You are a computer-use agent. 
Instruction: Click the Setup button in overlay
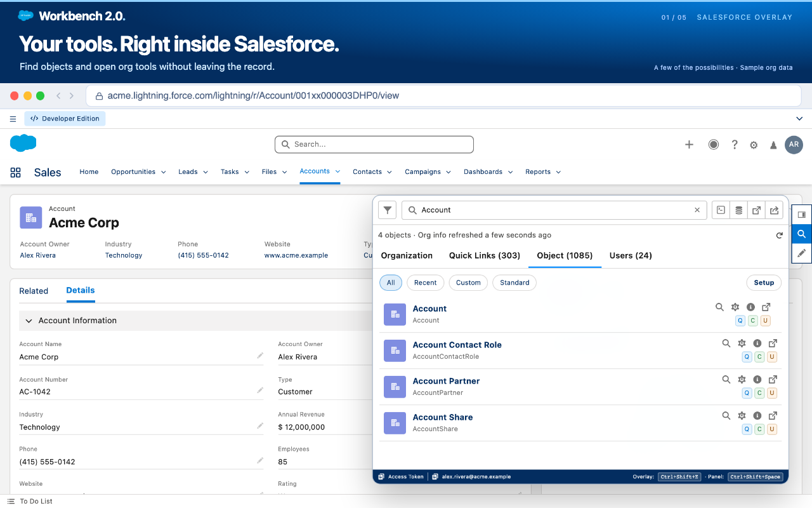[x=764, y=283]
